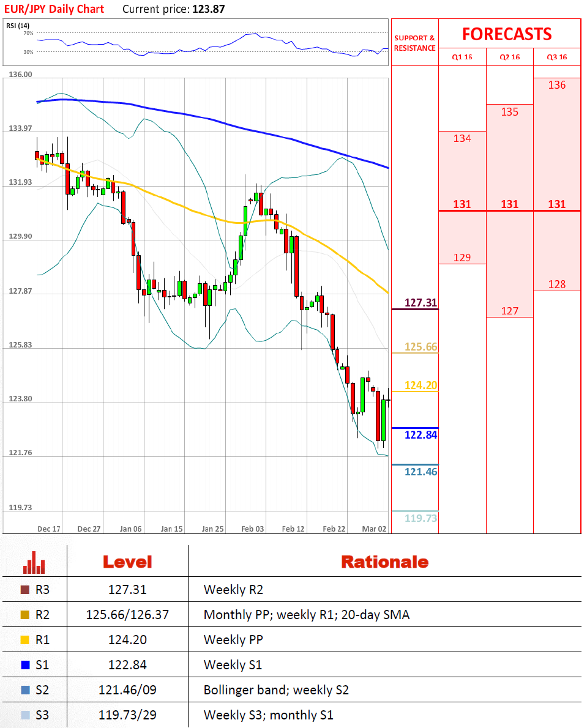Click the Bollinger band; weekly S2 rationale

[x=276, y=691]
